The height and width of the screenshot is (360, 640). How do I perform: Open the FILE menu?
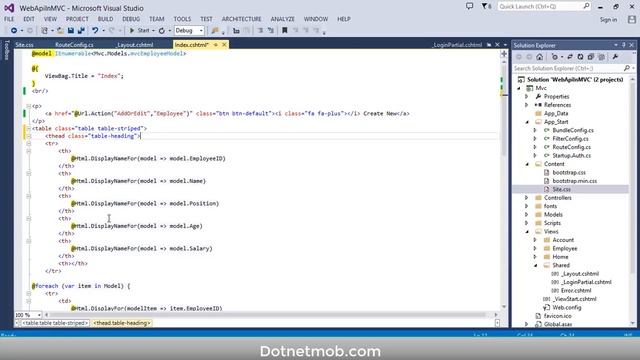[x=9, y=19]
